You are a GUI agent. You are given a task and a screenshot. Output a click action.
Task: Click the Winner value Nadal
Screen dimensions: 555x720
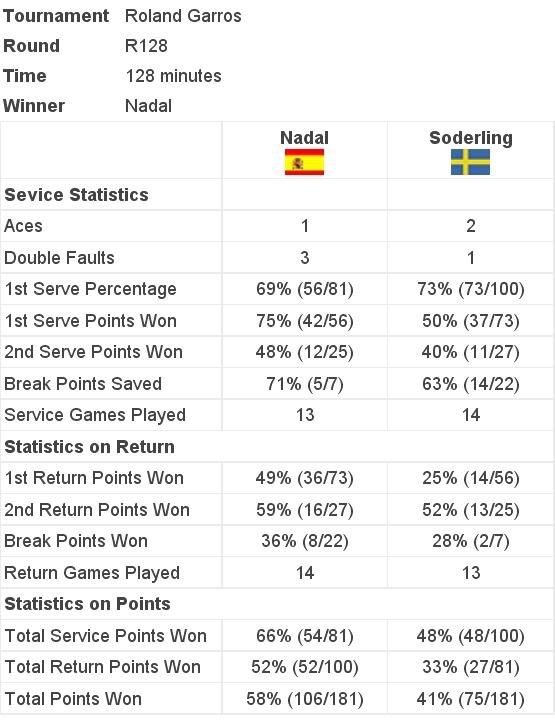148,106
